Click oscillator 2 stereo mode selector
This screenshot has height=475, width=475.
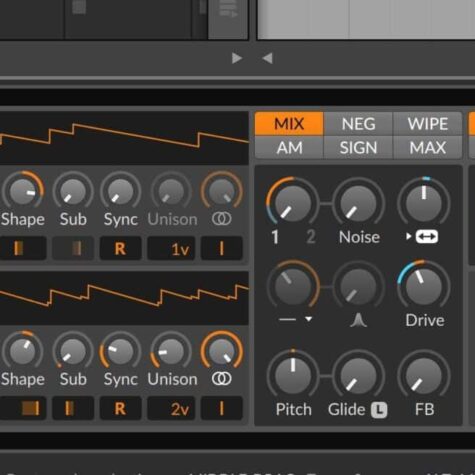pos(222,408)
